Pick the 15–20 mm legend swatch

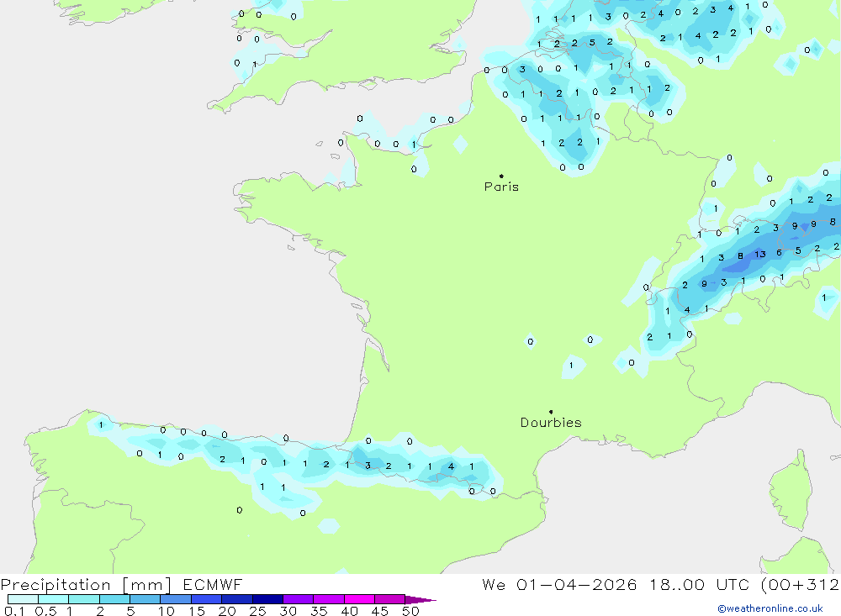(x=207, y=599)
